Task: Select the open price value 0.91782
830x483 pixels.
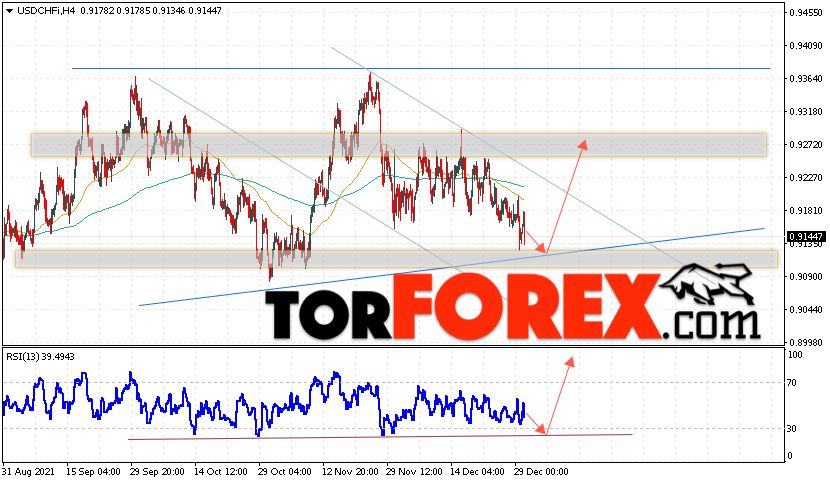Action: 97,11
